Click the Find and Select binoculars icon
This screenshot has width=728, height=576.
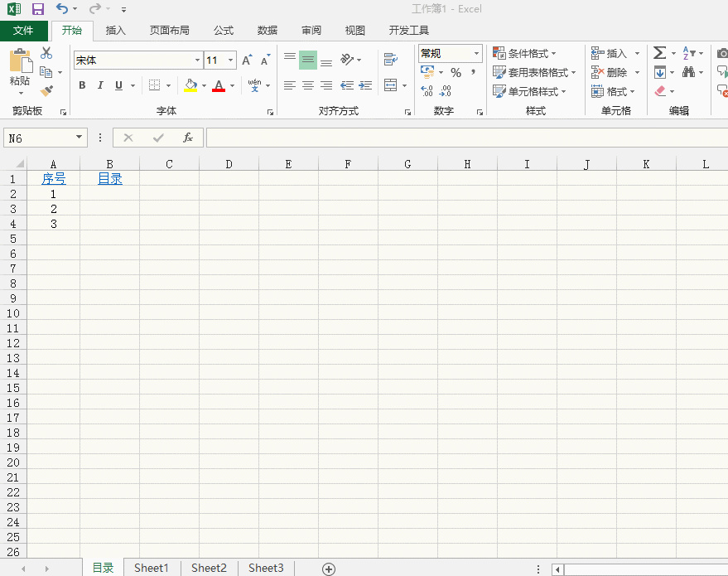(x=688, y=72)
